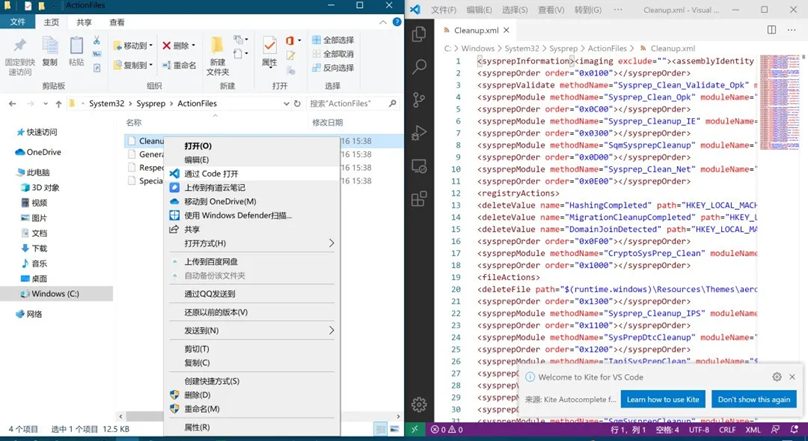Select OneDrive in navigation pane
The height and width of the screenshot is (441, 808).
38,152
